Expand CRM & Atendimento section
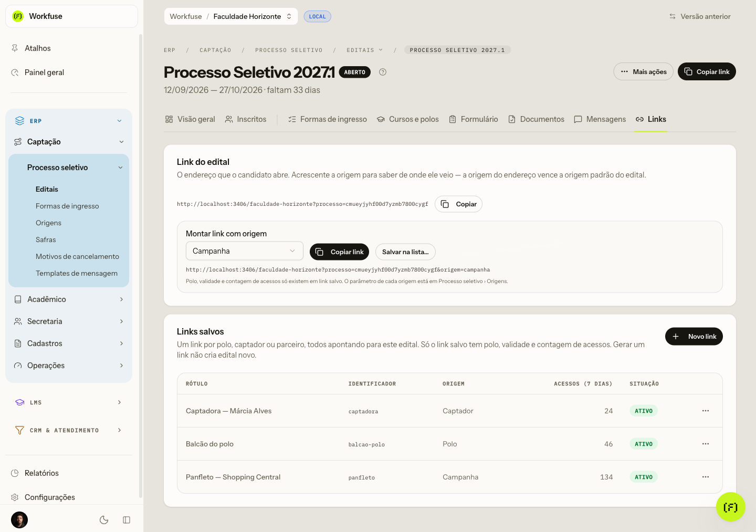 click(69, 430)
